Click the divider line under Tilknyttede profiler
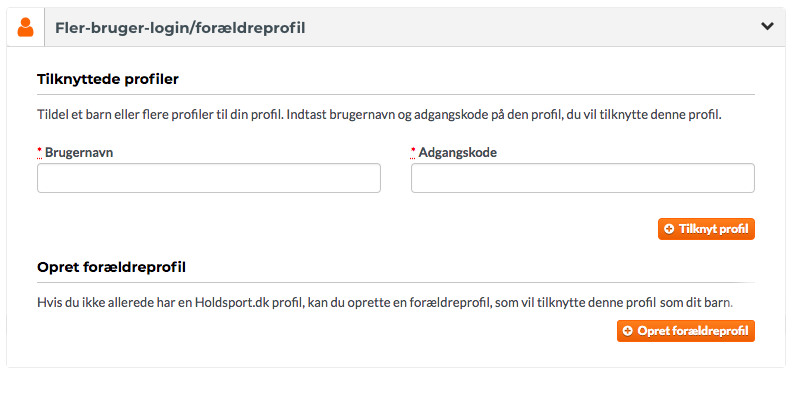796x398 pixels. click(396, 95)
